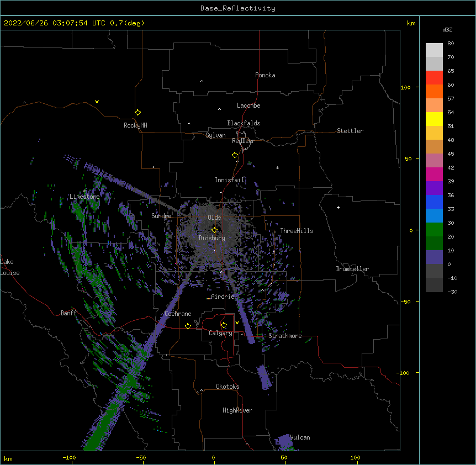Screen dimensions: 476x465
Task: Click the Lacombe city label
Action: (x=248, y=105)
